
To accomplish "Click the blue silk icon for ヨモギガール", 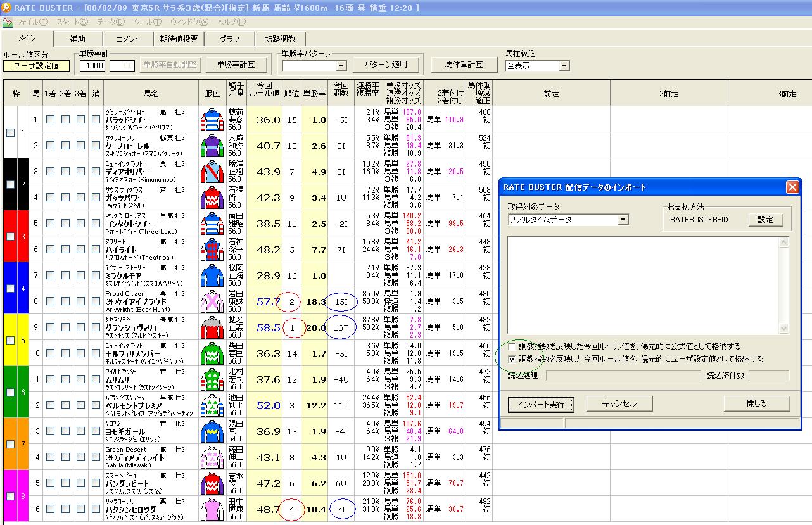I will click(212, 431).
